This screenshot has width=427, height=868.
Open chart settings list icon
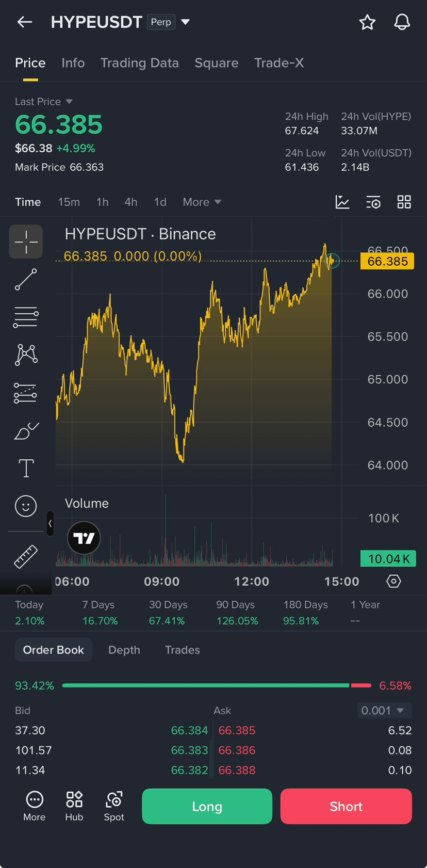pos(373,202)
